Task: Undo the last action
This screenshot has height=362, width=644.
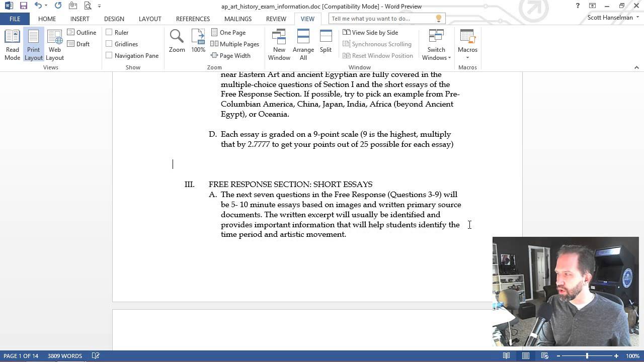Action: tap(38, 6)
